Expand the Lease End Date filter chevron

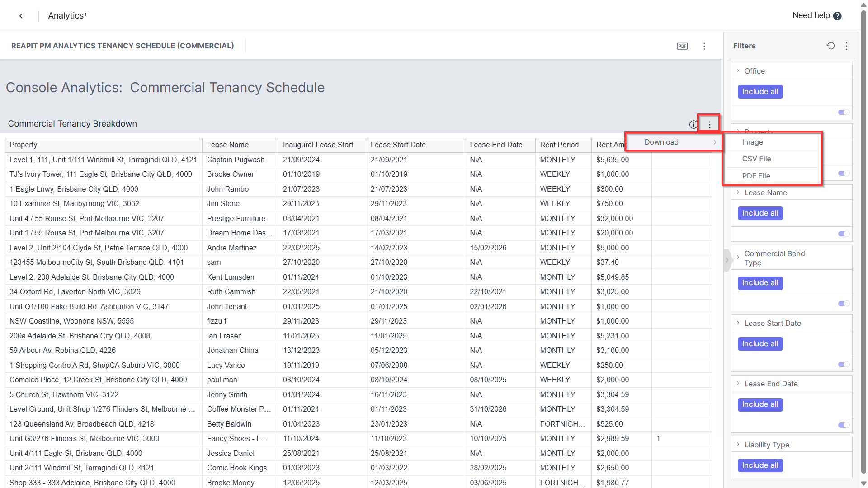[x=738, y=384]
